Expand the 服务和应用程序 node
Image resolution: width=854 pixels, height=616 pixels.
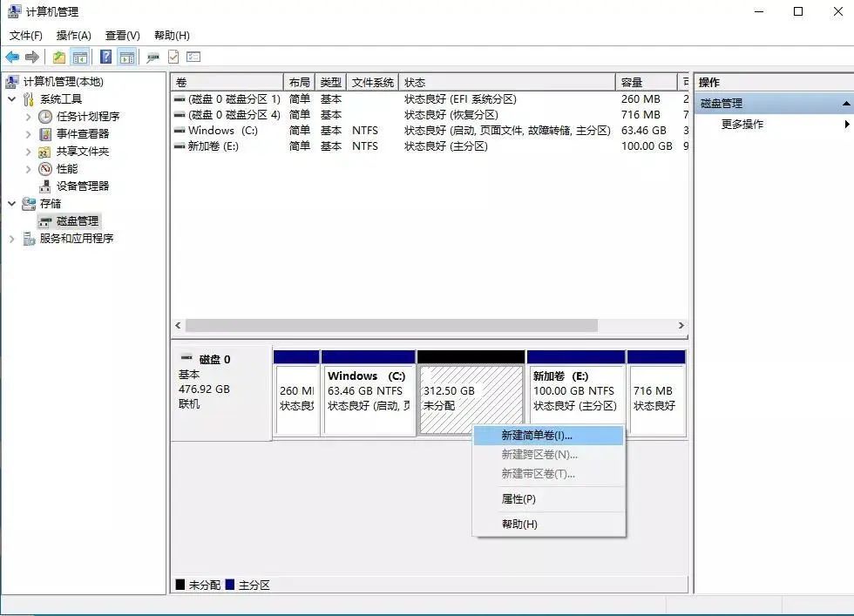point(12,239)
